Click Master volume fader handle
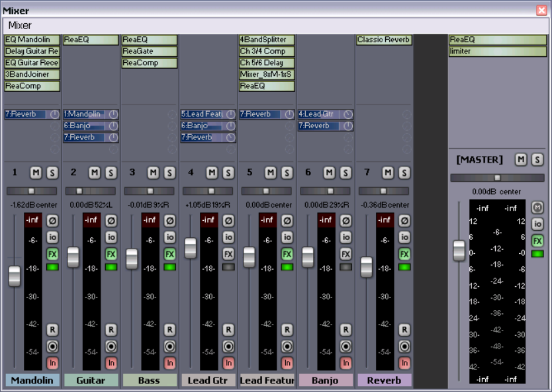The width and height of the screenshot is (552, 392). (x=459, y=251)
